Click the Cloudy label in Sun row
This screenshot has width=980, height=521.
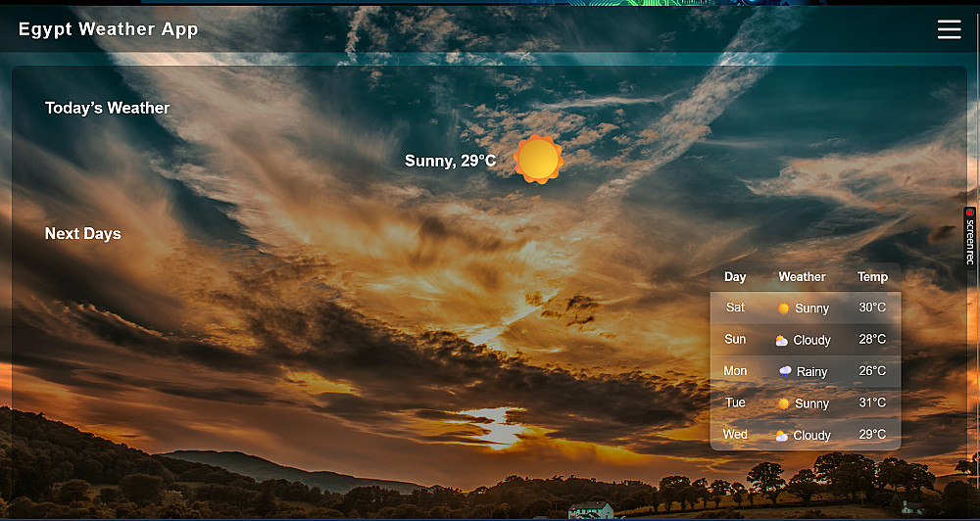pyautogui.click(x=811, y=341)
